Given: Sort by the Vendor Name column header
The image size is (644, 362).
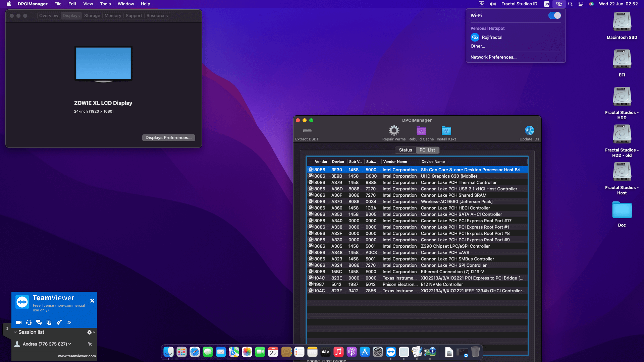Looking at the screenshot, I should point(400,162).
